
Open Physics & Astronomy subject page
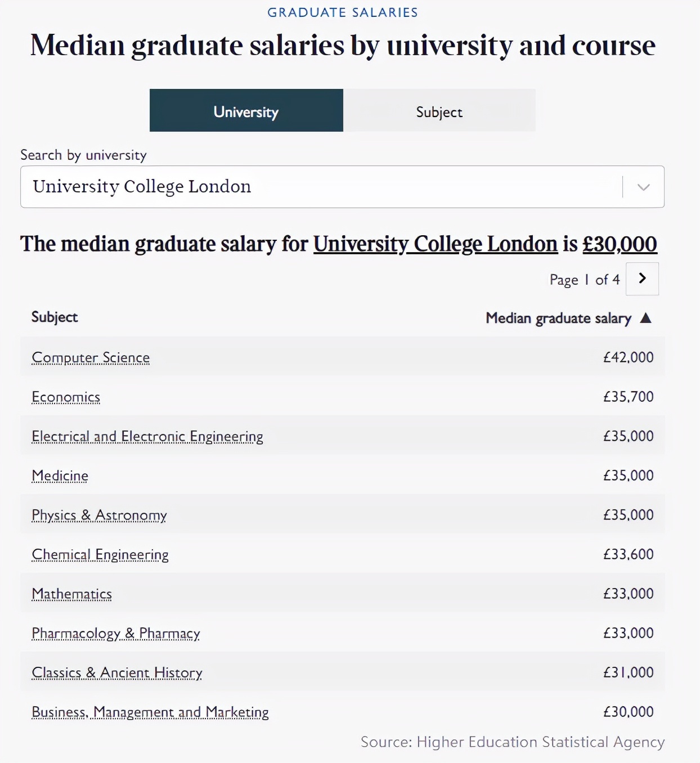click(x=98, y=515)
